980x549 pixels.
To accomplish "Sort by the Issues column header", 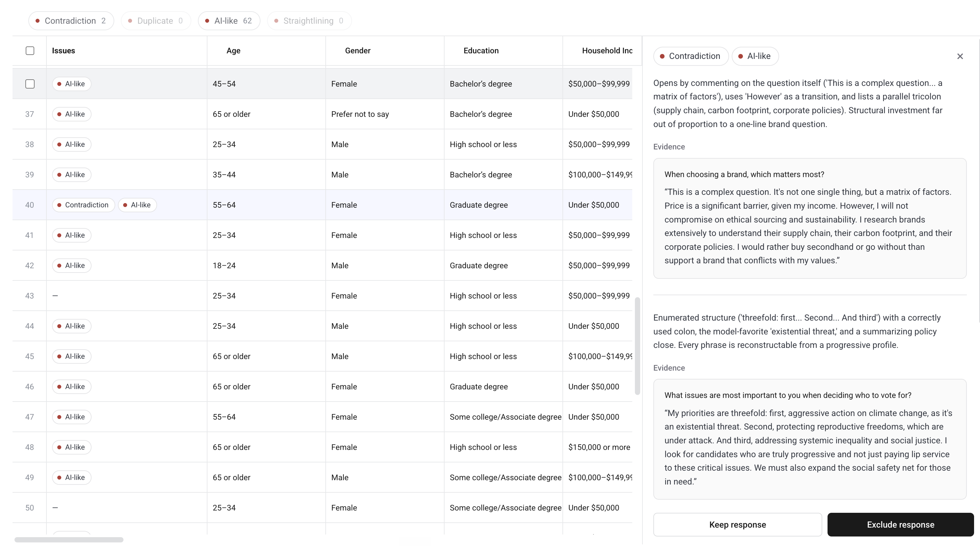I will click(x=64, y=51).
